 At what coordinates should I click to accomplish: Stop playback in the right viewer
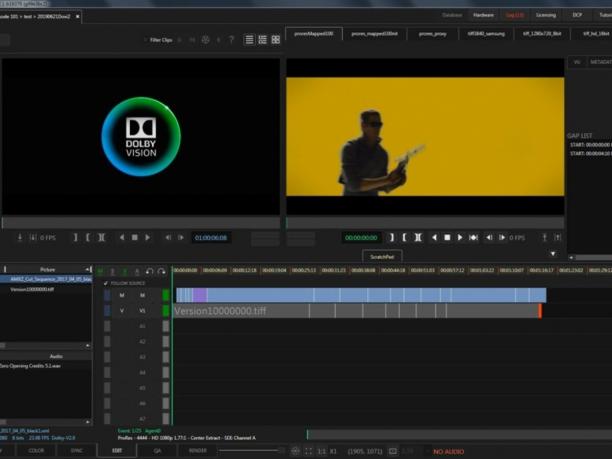pyautogui.click(x=447, y=237)
